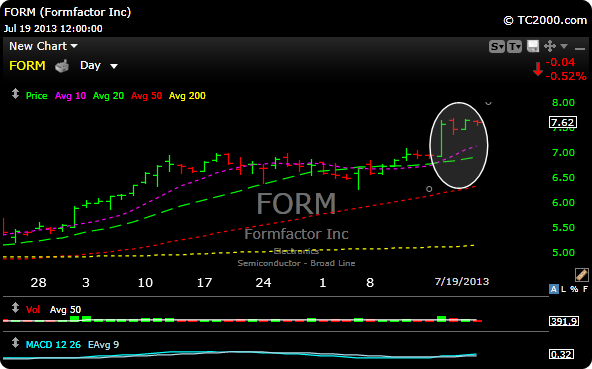Click the red down arrow change indicator
Image resolution: width=592 pixels, height=369 pixels.
[538, 69]
